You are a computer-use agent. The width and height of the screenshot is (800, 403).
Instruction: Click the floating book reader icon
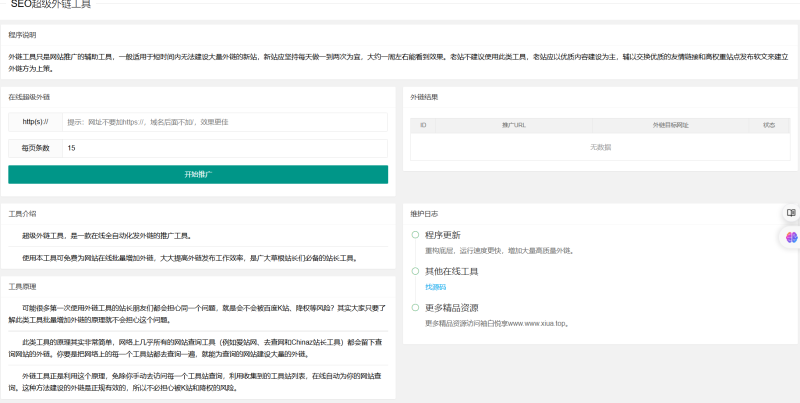791,213
